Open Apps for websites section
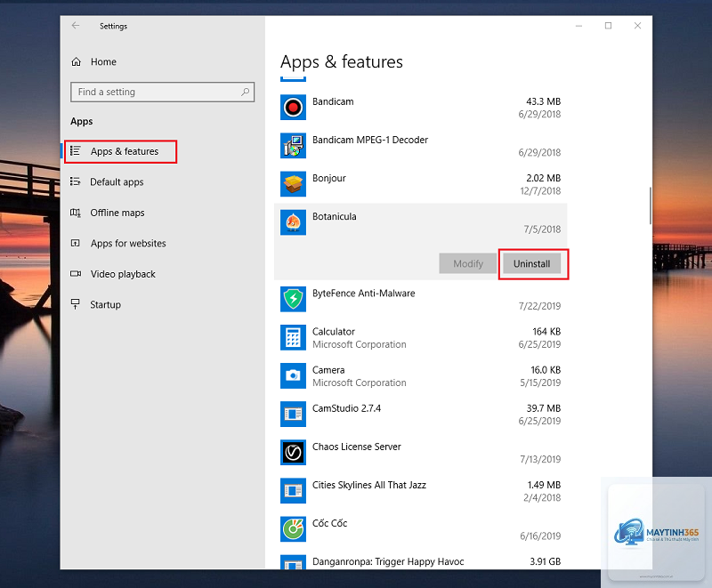Image resolution: width=712 pixels, height=588 pixels. coord(128,243)
